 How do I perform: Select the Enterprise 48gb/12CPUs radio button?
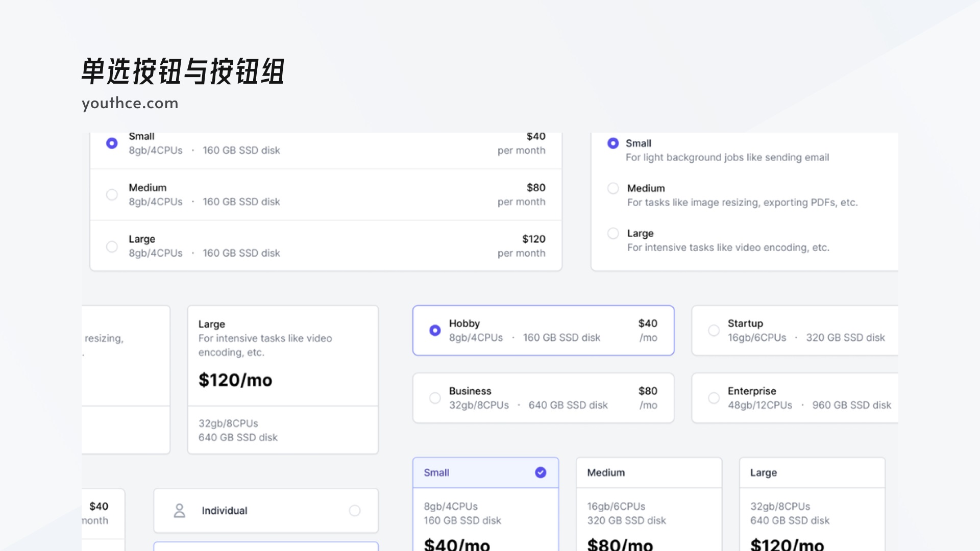714,398
